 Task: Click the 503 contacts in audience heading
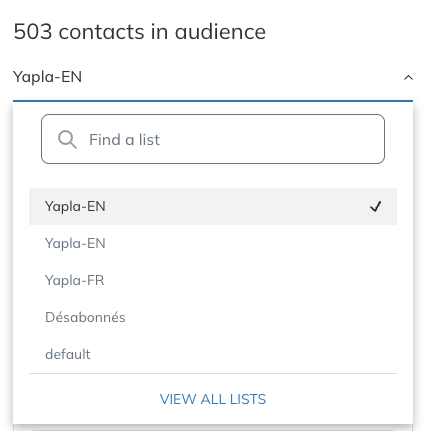point(140,32)
